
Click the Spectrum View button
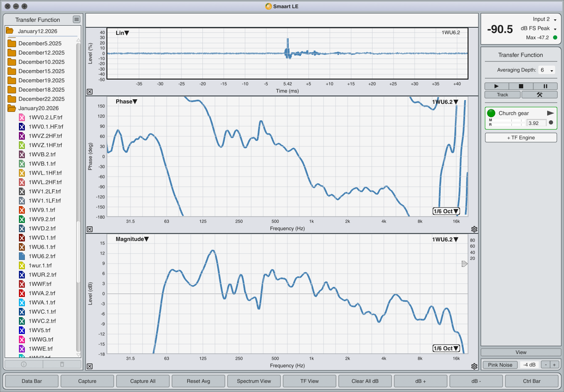254,381
